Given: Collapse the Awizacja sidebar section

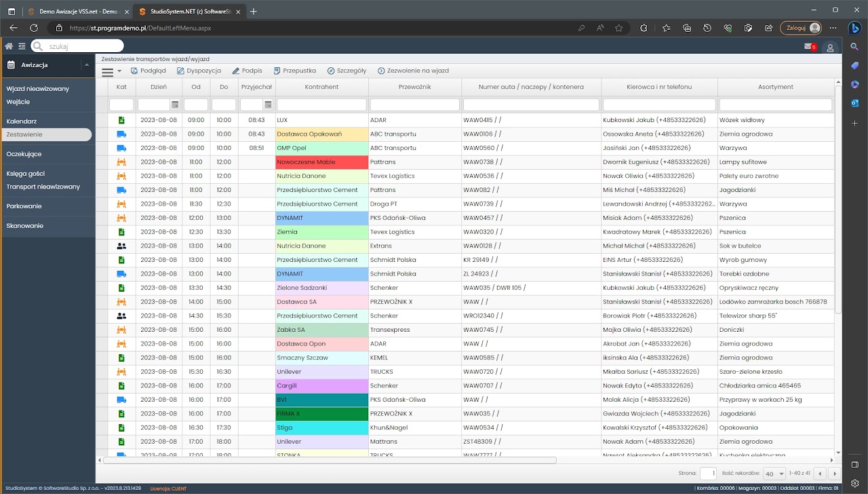Looking at the screenshot, I should tap(86, 65).
